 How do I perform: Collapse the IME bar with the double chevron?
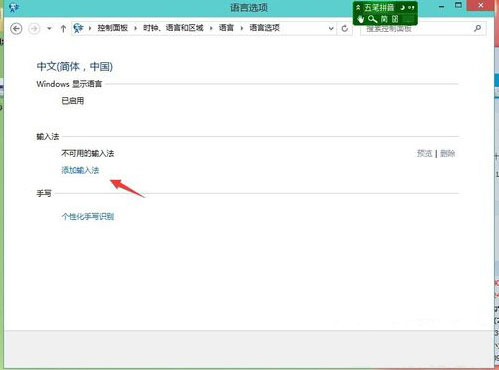pyautogui.click(x=358, y=7)
